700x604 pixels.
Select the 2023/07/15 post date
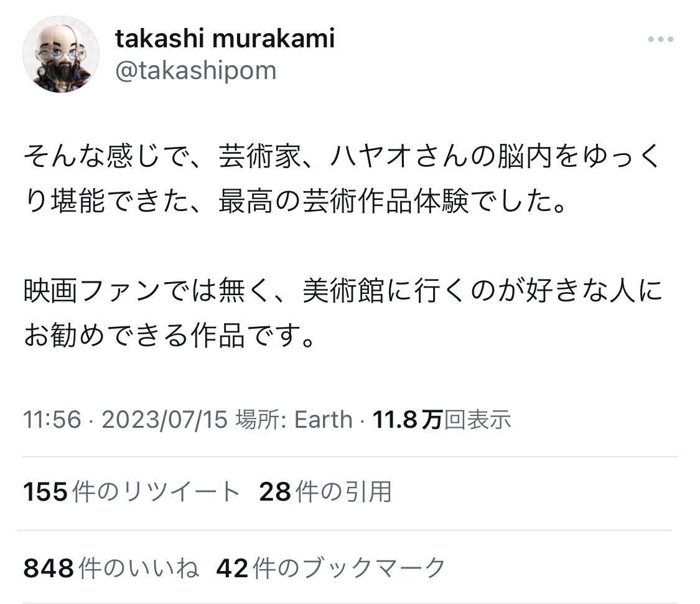(x=165, y=420)
